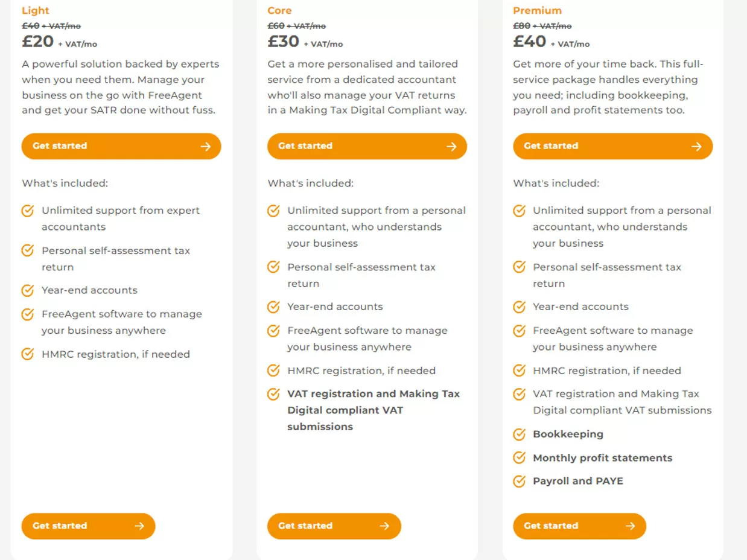Click the bottom Get started button in Premium plan
Image resolution: width=747 pixels, height=560 pixels.
pyautogui.click(x=579, y=526)
